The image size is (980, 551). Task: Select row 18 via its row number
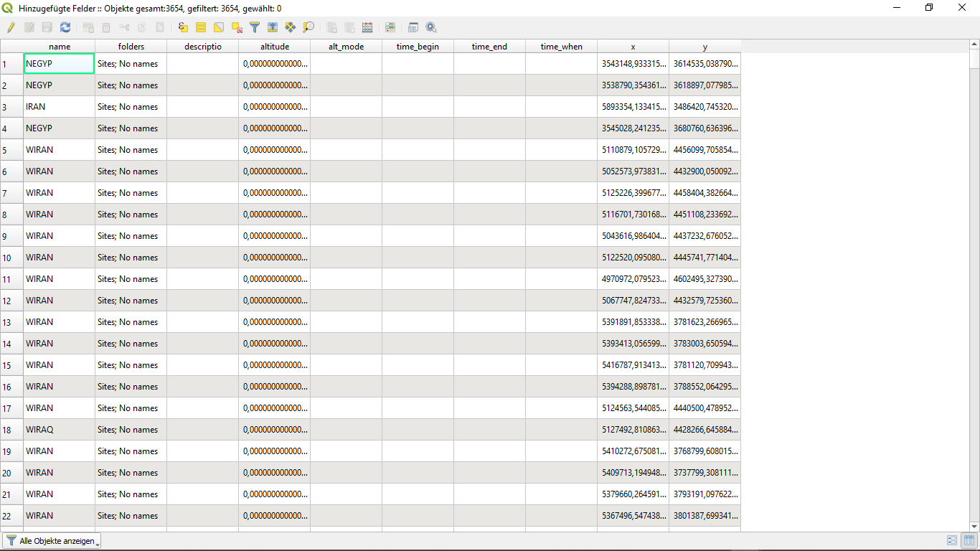(x=11, y=430)
